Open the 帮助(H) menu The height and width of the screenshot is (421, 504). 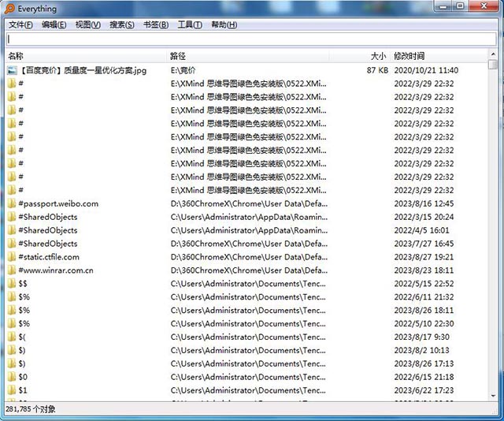point(224,24)
